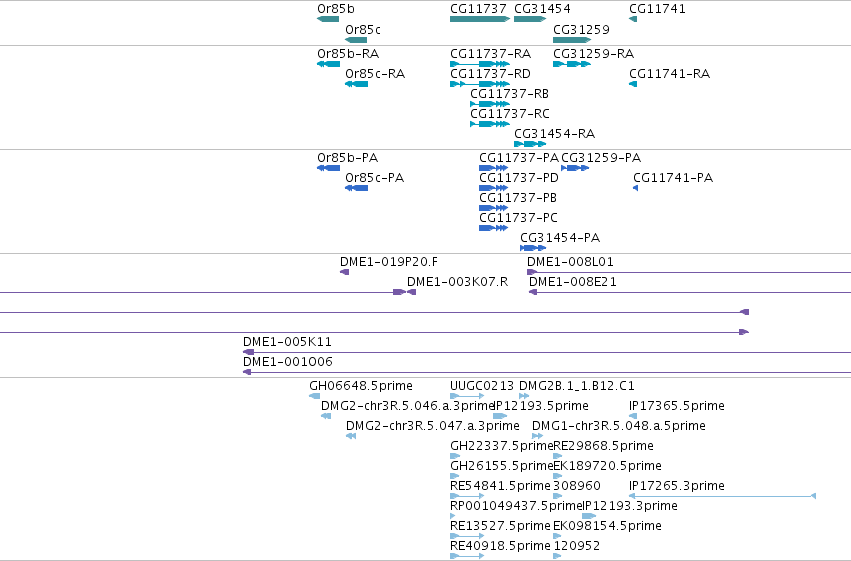Select the CG11737-PA protein

(x=493, y=168)
